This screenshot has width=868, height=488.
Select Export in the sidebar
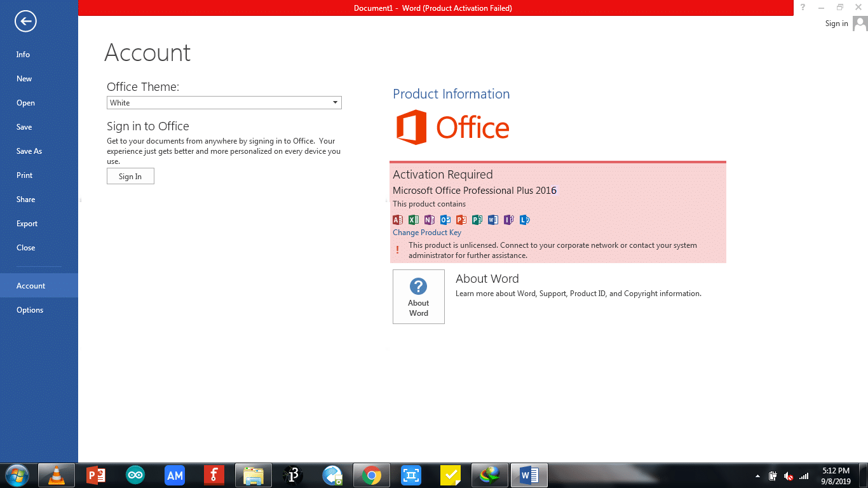point(39,224)
